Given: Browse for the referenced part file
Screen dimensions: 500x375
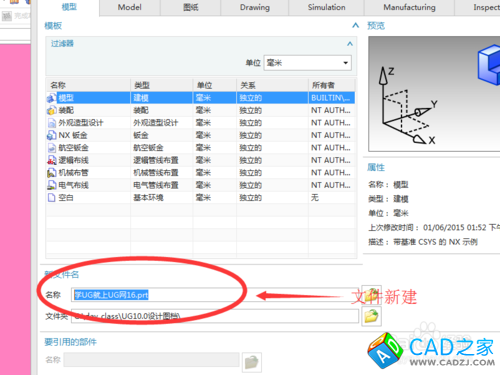Looking at the screenshot, I should pyautogui.click(x=252, y=362).
